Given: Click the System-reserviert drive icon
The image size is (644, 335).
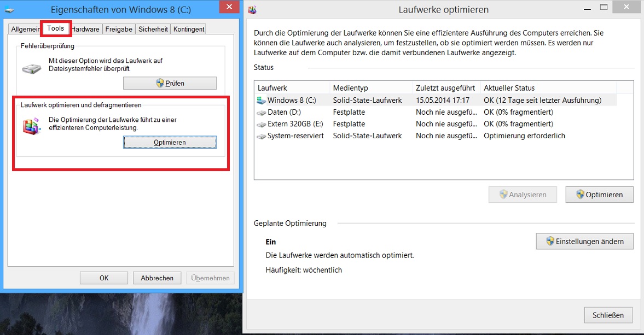Looking at the screenshot, I should click(x=261, y=136).
